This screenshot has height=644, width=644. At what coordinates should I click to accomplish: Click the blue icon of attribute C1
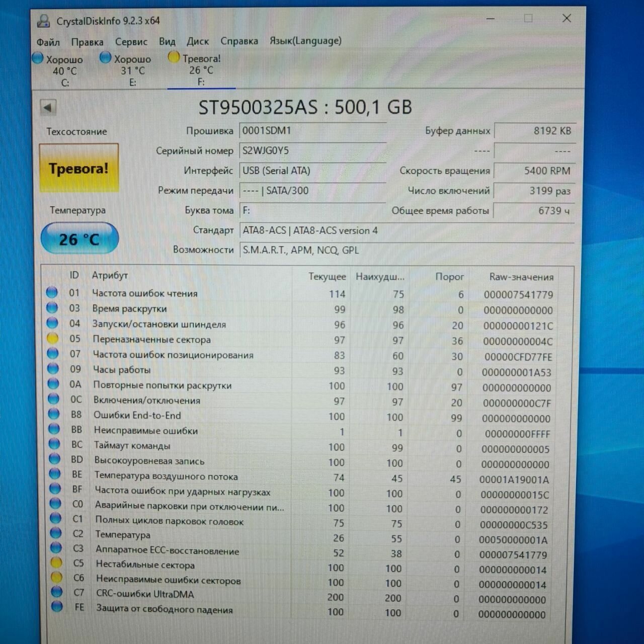click(55, 518)
